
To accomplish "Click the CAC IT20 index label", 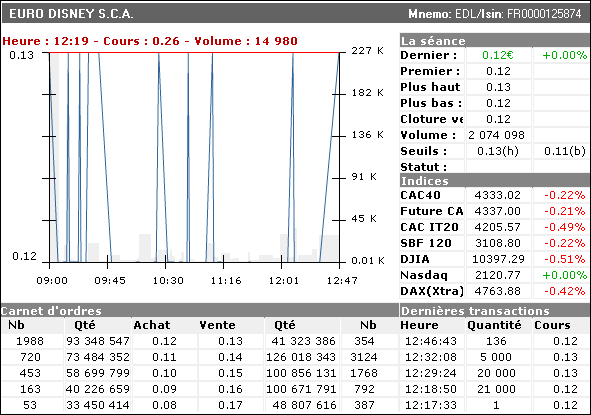I will [x=429, y=227].
